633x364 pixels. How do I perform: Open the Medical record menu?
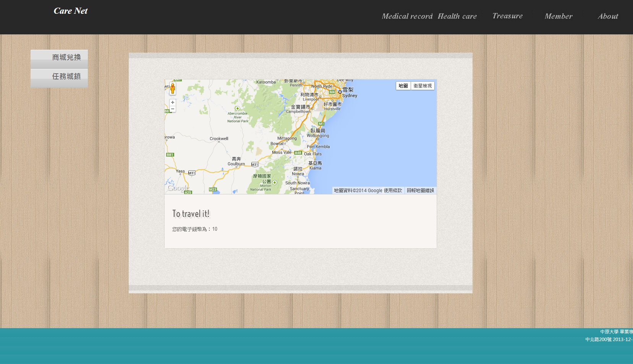point(407,16)
